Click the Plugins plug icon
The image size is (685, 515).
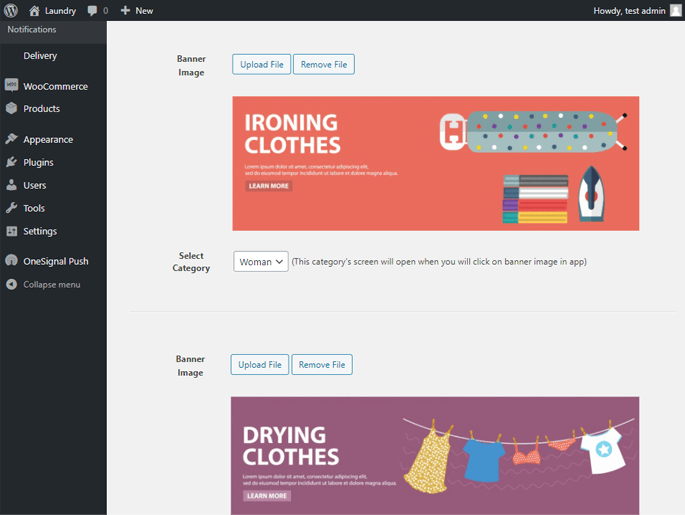point(11,162)
